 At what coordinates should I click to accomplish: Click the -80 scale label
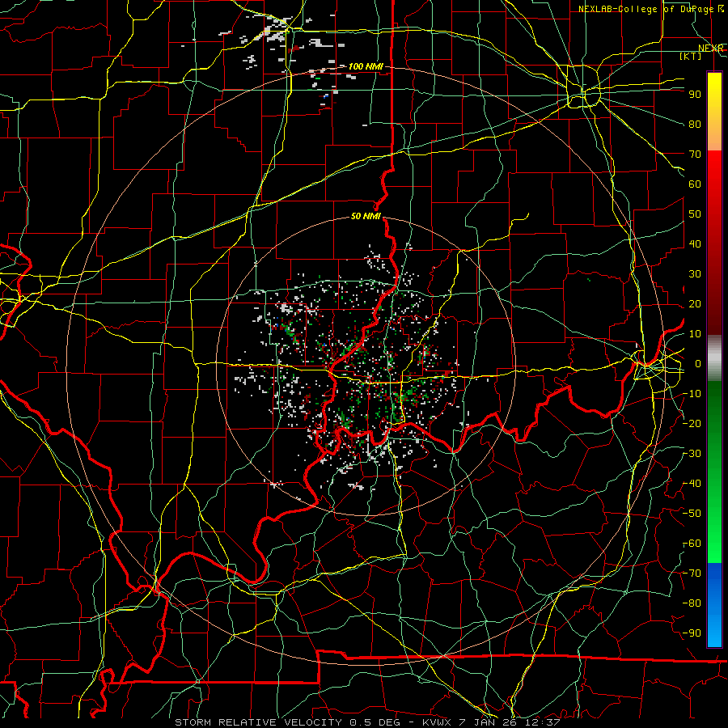(x=692, y=603)
